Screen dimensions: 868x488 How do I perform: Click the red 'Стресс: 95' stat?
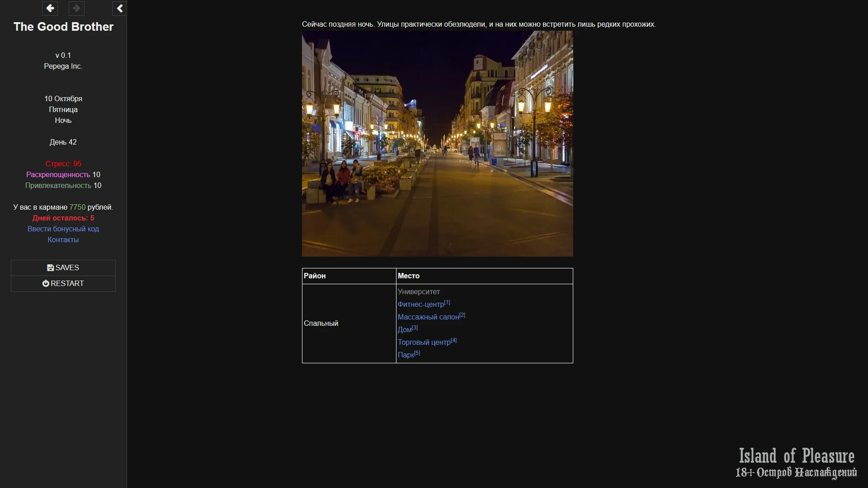click(x=63, y=164)
